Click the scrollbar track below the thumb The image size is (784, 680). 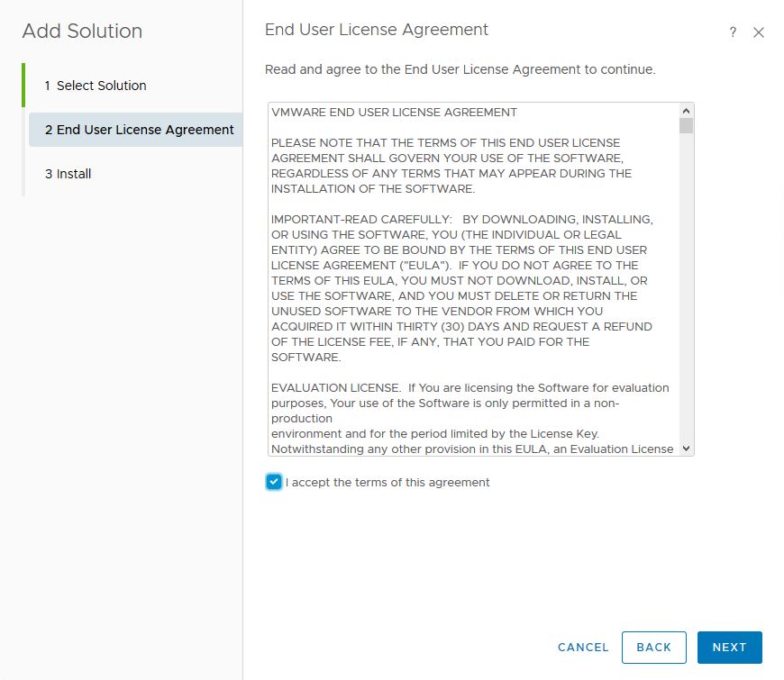click(x=687, y=288)
